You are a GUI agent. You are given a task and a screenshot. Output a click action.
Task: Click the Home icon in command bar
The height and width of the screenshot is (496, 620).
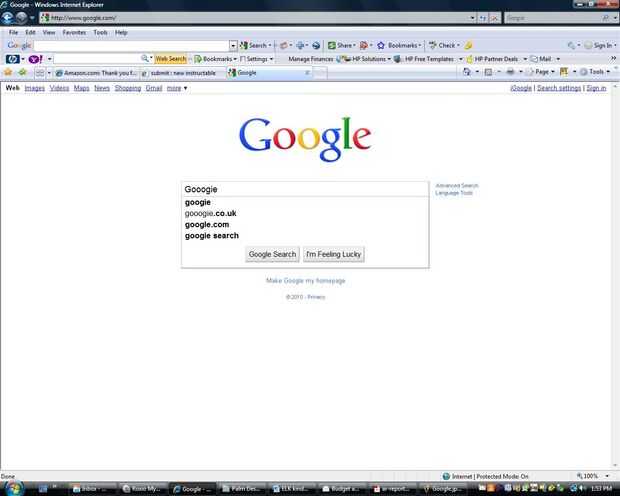(x=467, y=72)
